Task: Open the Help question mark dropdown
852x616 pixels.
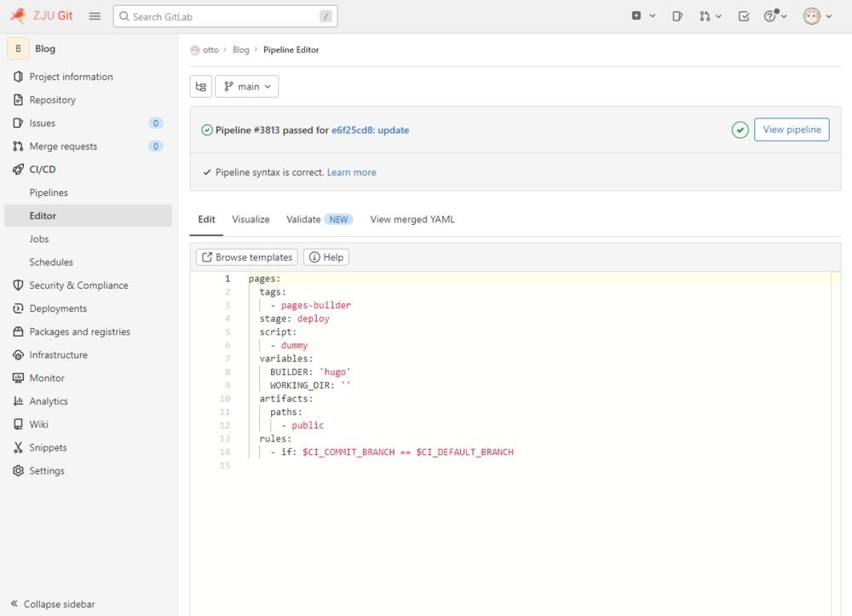Action: coord(774,16)
